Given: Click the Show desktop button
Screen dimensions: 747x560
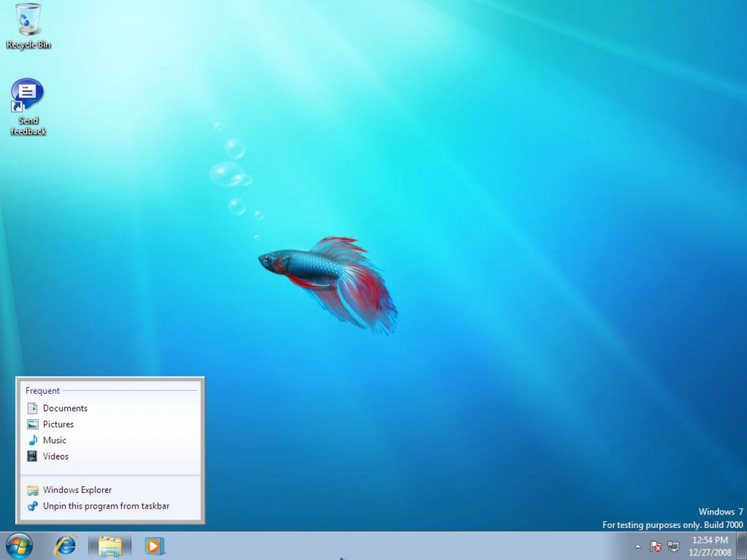Looking at the screenshot, I should [742, 546].
